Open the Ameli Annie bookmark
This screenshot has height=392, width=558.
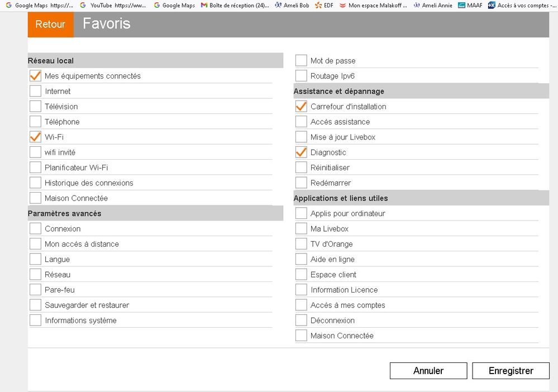pyautogui.click(x=432, y=5)
